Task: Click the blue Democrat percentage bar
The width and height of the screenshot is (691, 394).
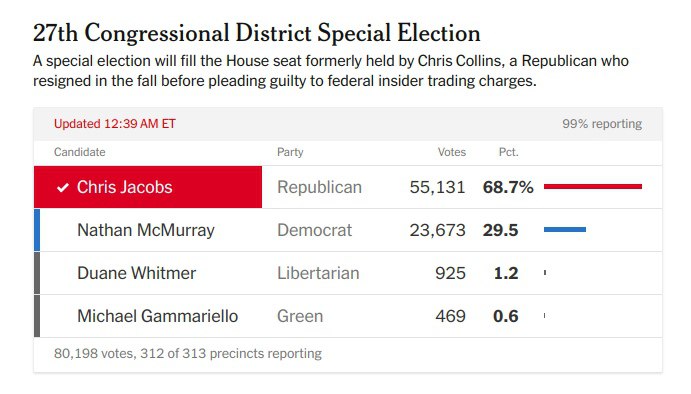Action: point(565,229)
